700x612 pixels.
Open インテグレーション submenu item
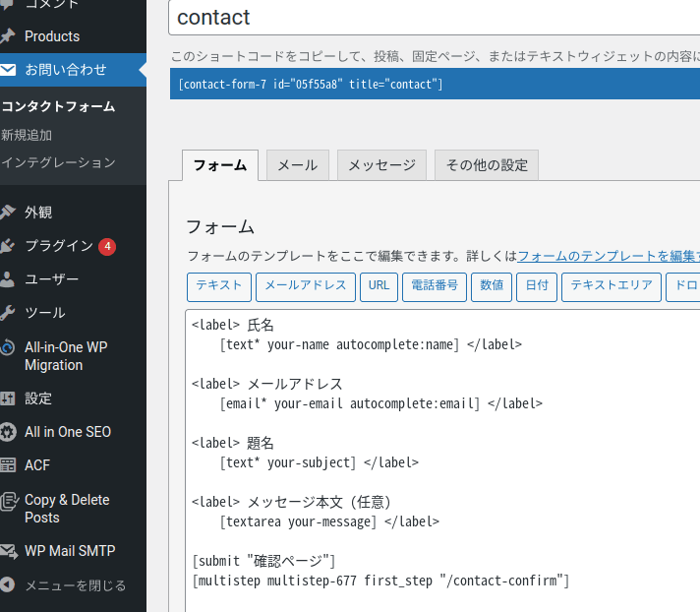coord(58,162)
